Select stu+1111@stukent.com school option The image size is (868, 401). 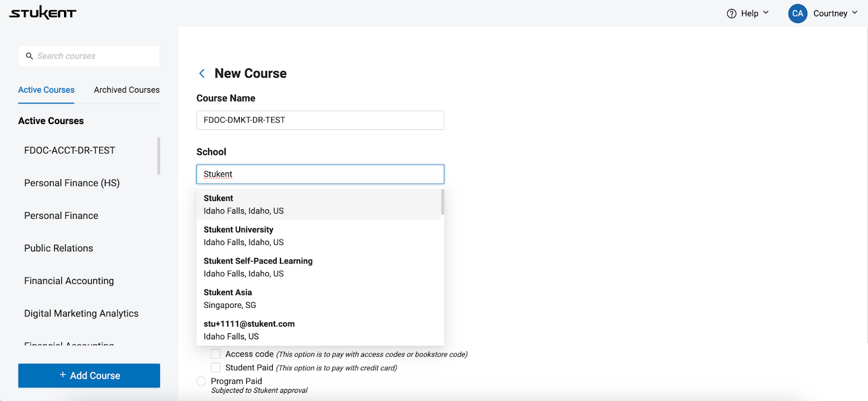coord(319,330)
